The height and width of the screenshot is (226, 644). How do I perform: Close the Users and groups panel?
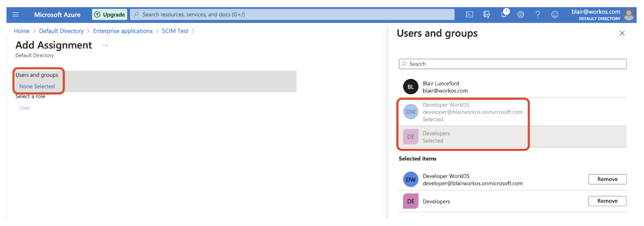622,33
